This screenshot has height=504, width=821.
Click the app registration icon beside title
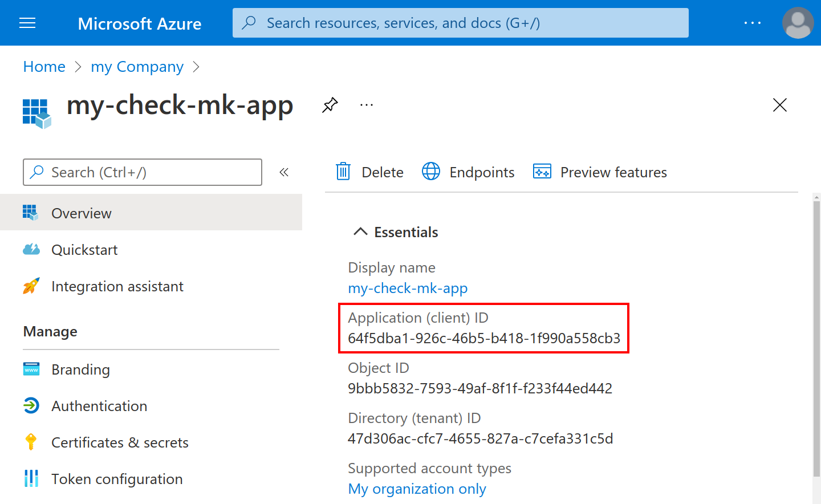37,113
